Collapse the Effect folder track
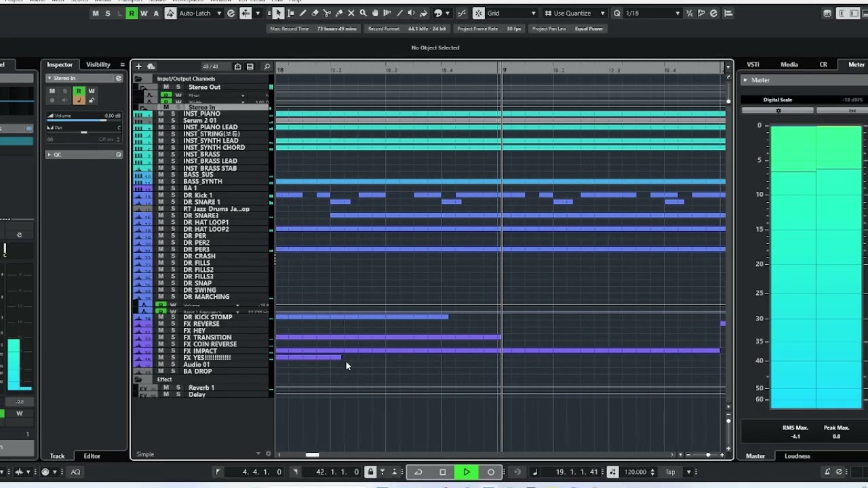This screenshot has width=868, height=488. (x=138, y=380)
